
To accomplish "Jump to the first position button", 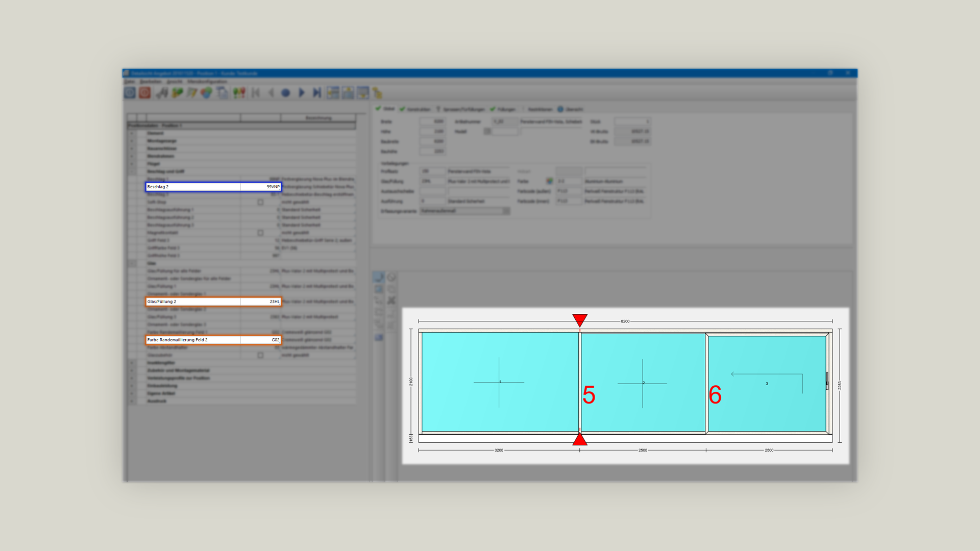I will [256, 93].
